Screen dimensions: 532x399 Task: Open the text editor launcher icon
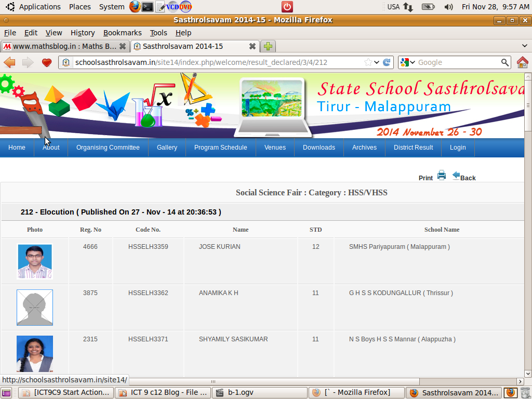[160, 6]
